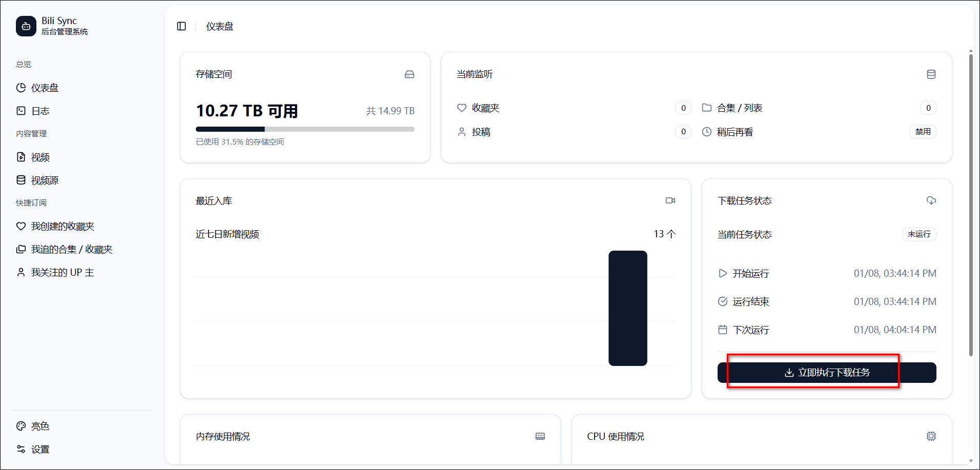The image size is (980, 470).
Task: Click the bar in the seven-day chart
Action: (x=627, y=308)
